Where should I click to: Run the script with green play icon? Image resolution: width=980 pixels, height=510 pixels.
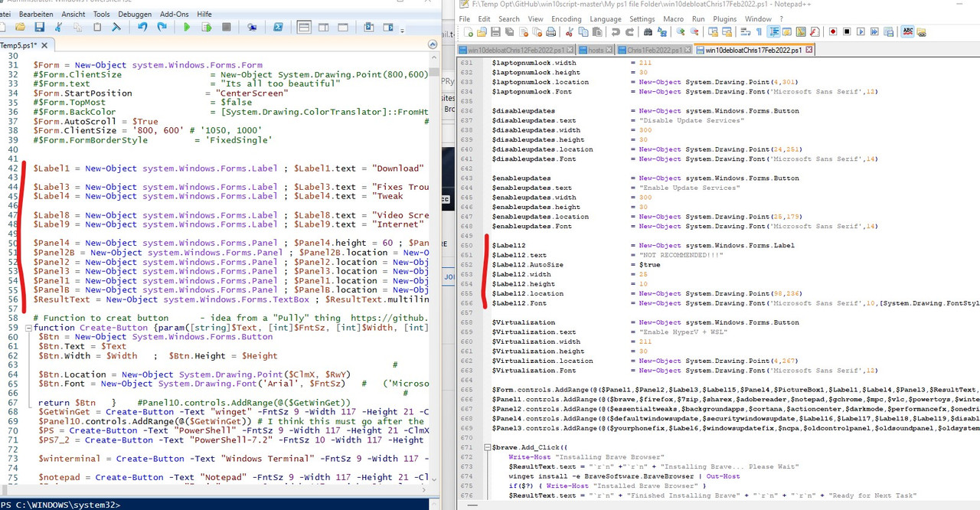click(x=187, y=27)
